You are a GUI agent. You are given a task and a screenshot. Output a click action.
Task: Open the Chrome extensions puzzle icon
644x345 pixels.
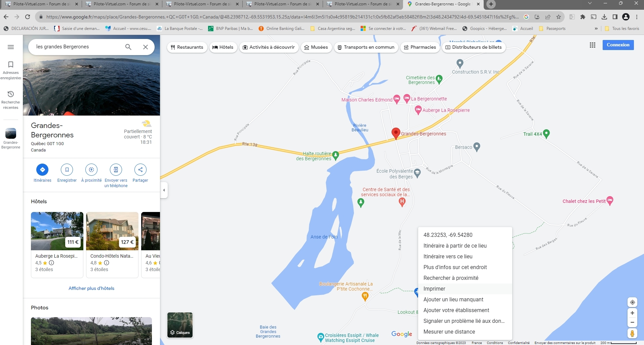pos(583,17)
